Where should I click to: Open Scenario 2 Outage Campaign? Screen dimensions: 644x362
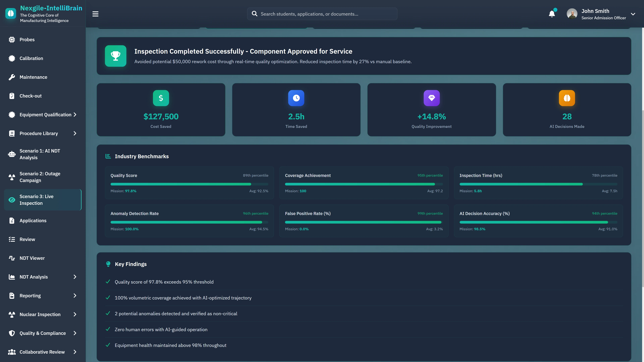coord(40,177)
